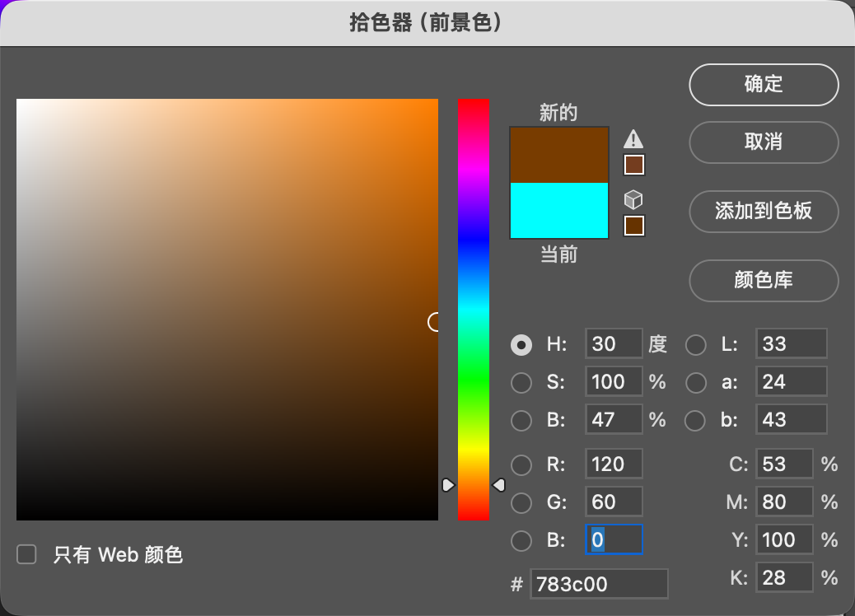Select the R red radio button
The width and height of the screenshot is (855, 616).
[521, 465]
